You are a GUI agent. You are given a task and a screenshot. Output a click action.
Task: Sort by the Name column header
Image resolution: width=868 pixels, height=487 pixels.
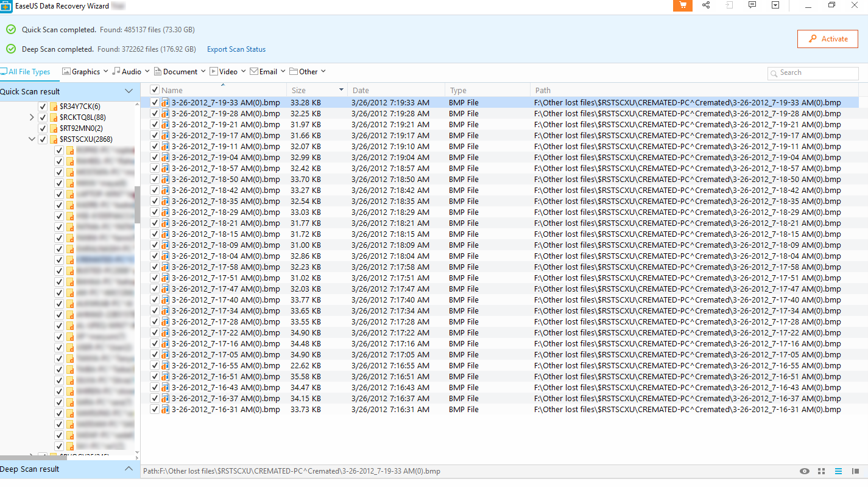[172, 90]
